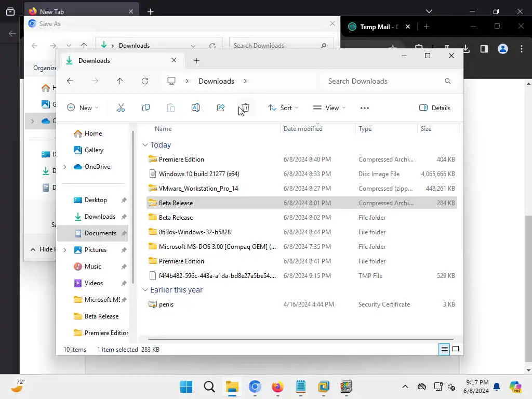Click the horizontal scrollbar in file list
This screenshot has height=399, width=532.
click(x=301, y=339)
